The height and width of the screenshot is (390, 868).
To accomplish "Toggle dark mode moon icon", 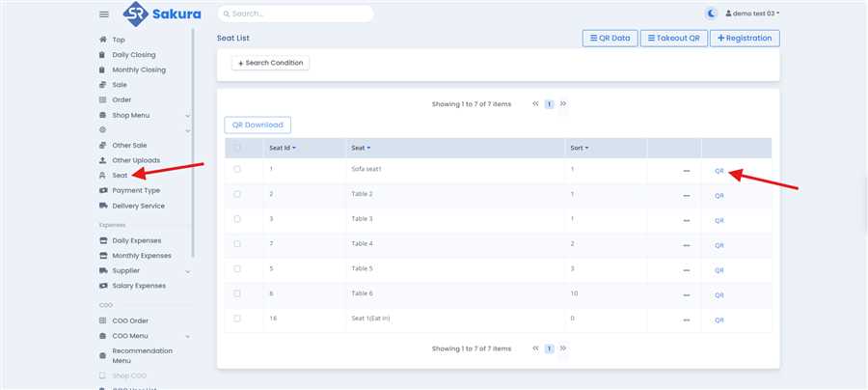I will coord(712,14).
